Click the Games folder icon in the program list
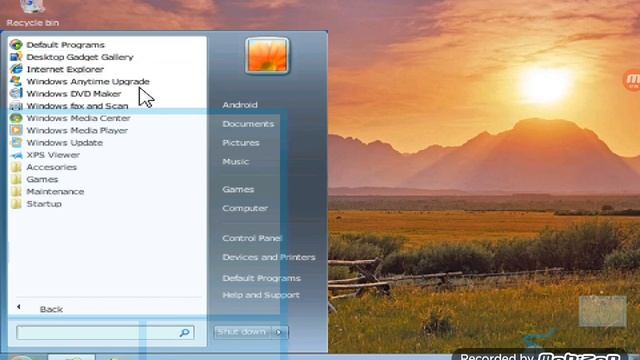The height and width of the screenshot is (360, 640). tap(16, 179)
